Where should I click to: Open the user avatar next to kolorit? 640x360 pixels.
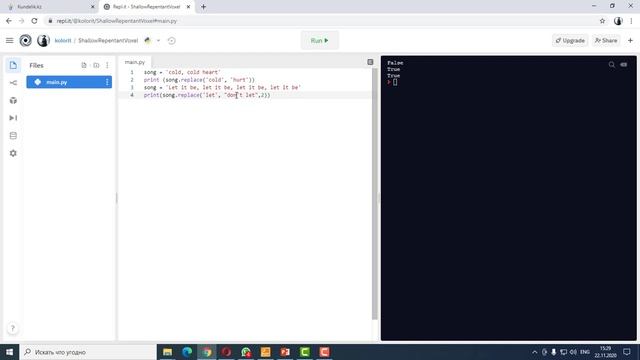43,40
